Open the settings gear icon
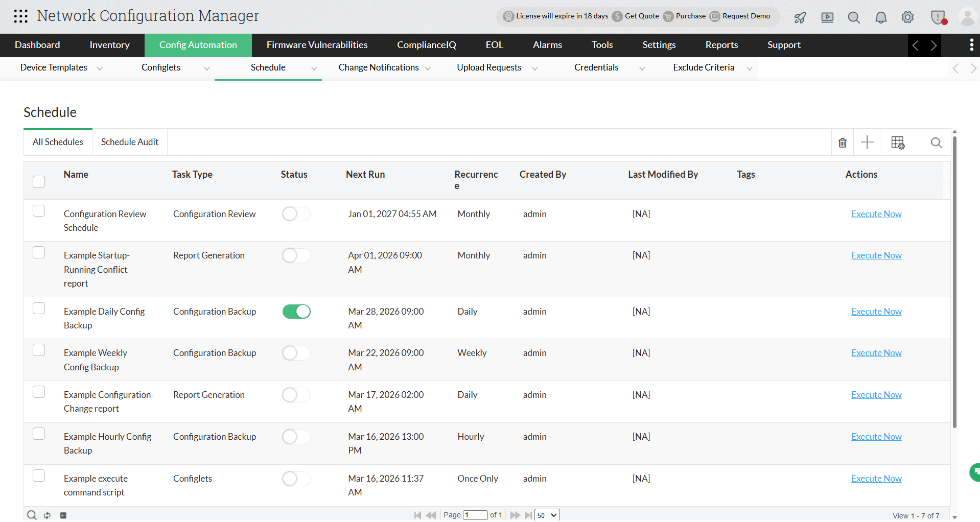This screenshot has width=980, height=522. click(908, 17)
